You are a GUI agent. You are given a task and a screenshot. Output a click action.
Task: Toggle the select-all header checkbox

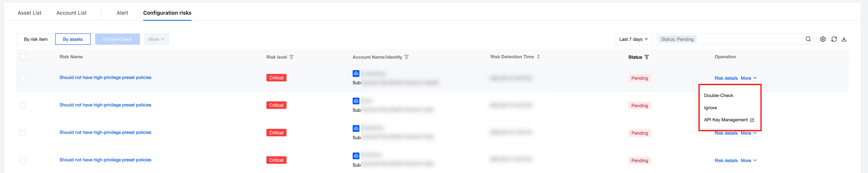[x=23, y=57]
